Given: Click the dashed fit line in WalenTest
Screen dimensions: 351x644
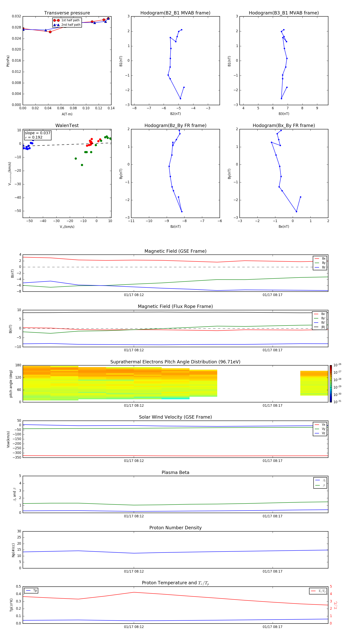Looking at the screenshot, I should pyautogui.click(x=67, y=144).
